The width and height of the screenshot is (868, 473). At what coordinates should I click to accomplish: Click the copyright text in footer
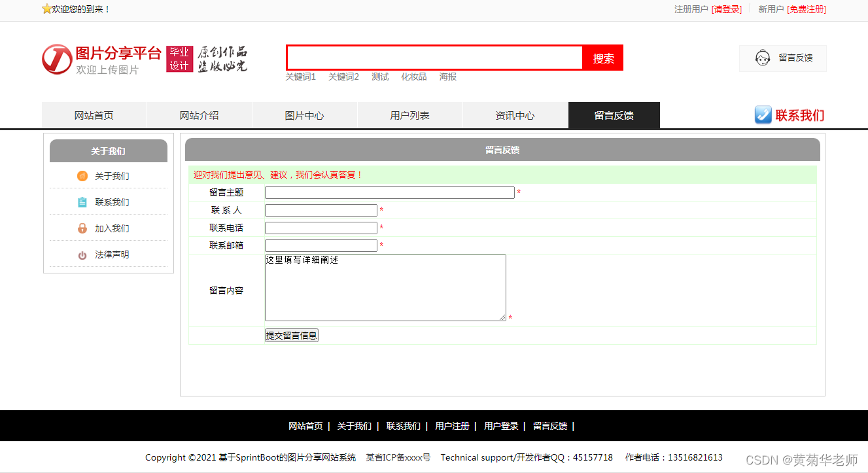coord(251,457)
